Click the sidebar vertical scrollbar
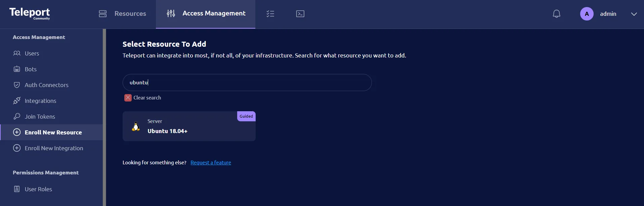The image size is (644, 206). click(x=104, y=117)
